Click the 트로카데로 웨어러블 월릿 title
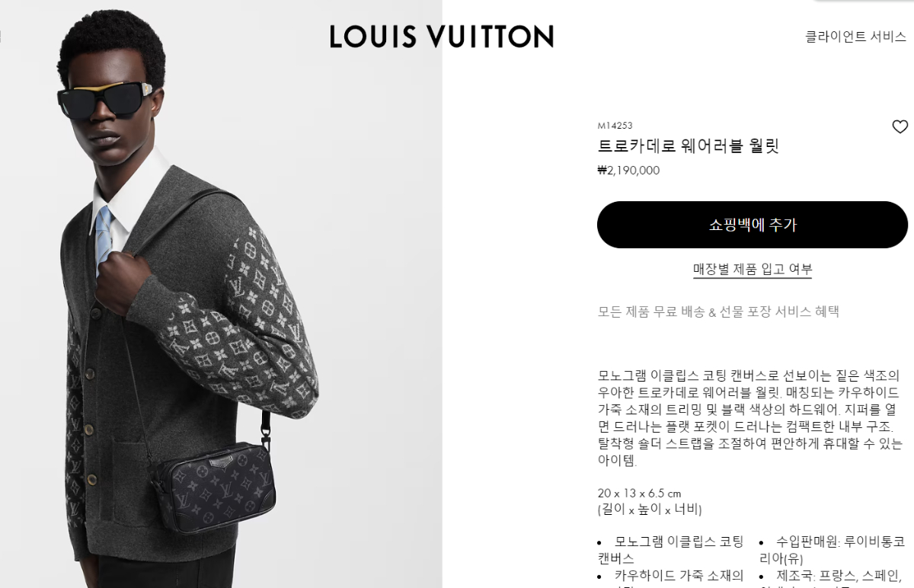The image size is (914, 588). pyautogui.click(x=688, y=146)
